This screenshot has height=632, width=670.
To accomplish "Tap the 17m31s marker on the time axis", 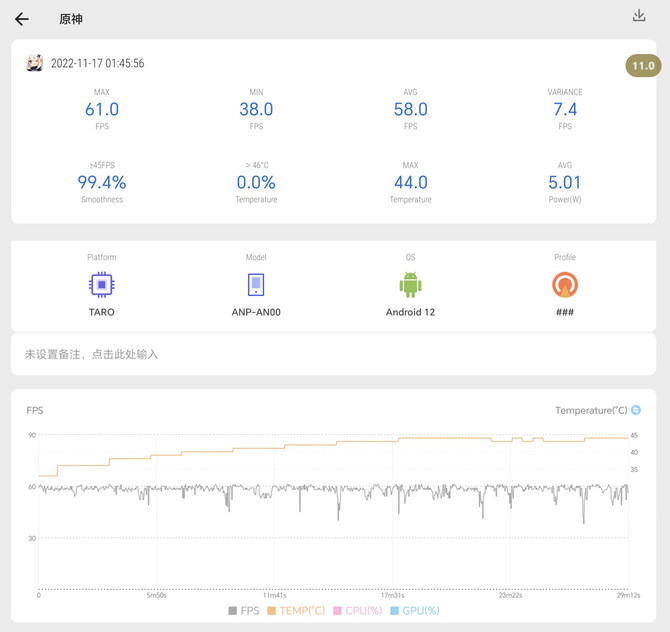I will coord(393,595).
